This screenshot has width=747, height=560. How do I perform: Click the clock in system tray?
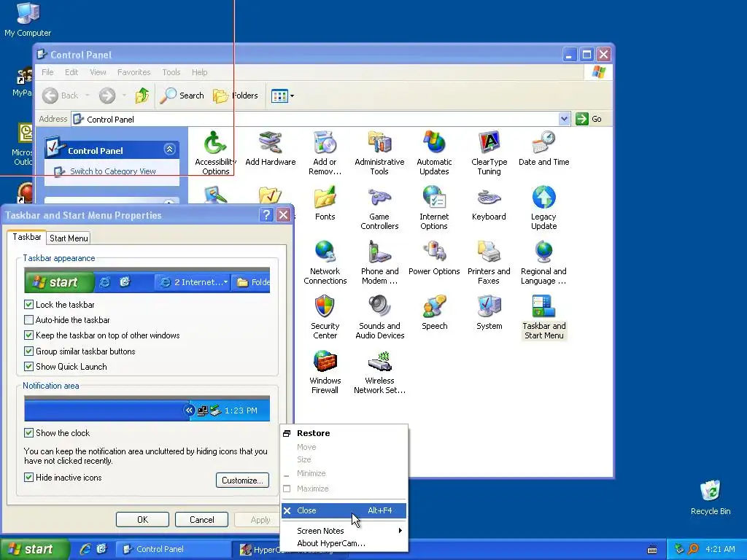click(720, 549)
